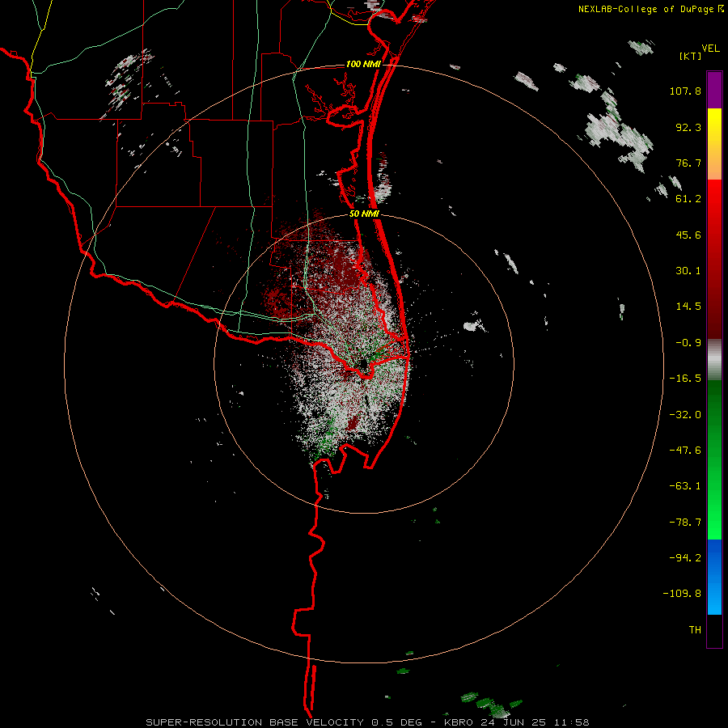The width and height of the screenshot is (728, 728).
Task: Click the 45.6 velocity scale label
Action: [x=688, y=235]
